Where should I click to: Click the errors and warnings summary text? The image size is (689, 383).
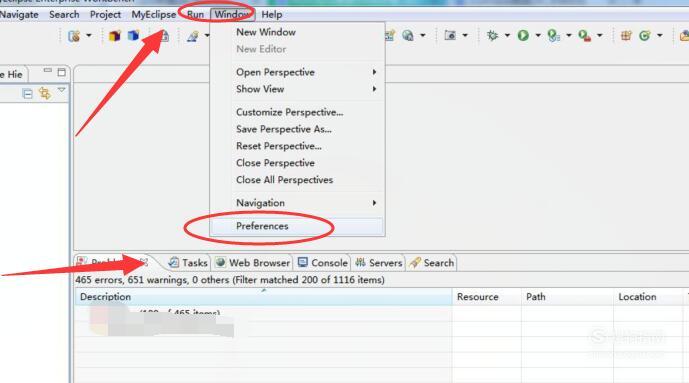coord(230,280)
